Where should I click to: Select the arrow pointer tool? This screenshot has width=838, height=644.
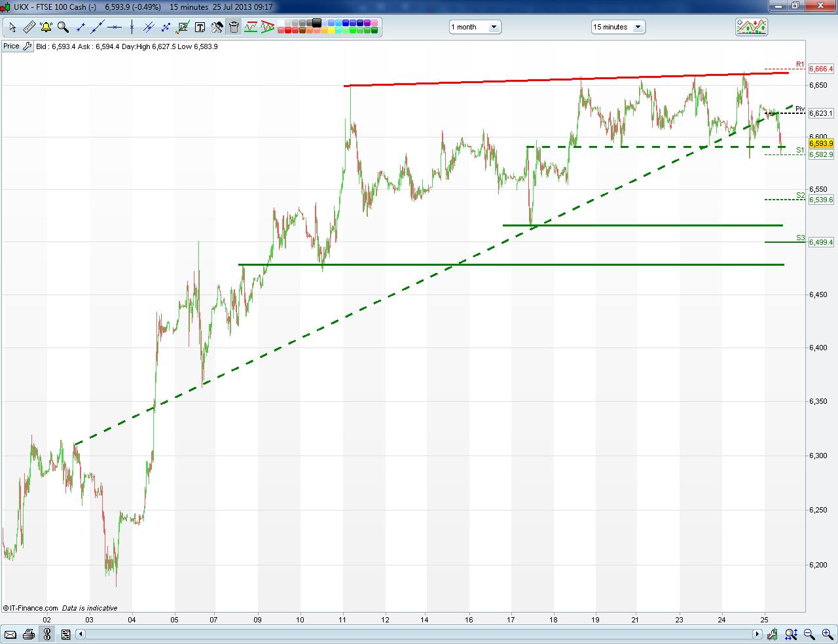point(12,27)
